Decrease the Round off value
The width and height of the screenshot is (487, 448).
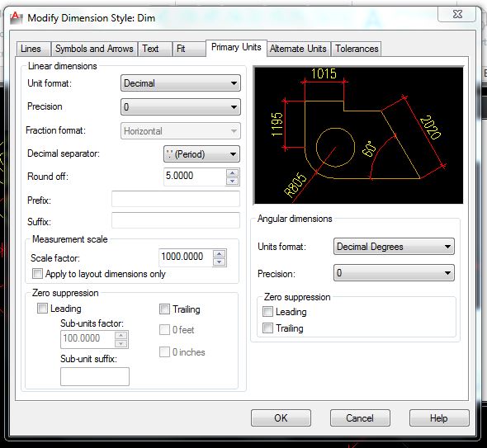232,181
